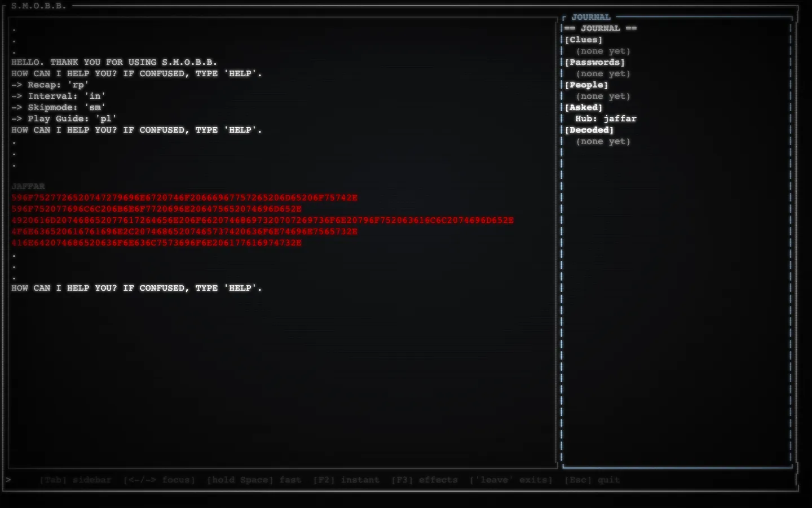Click the 'Hub: jaffar' journal entry

pyautogui.click(x=606, y=119)
